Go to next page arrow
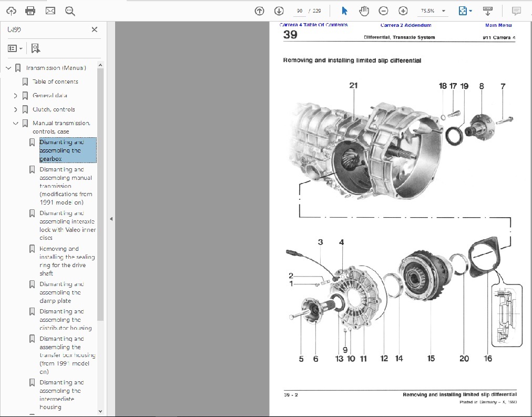The height and width of the screenshot is (417, 532). tap(279, 11)
